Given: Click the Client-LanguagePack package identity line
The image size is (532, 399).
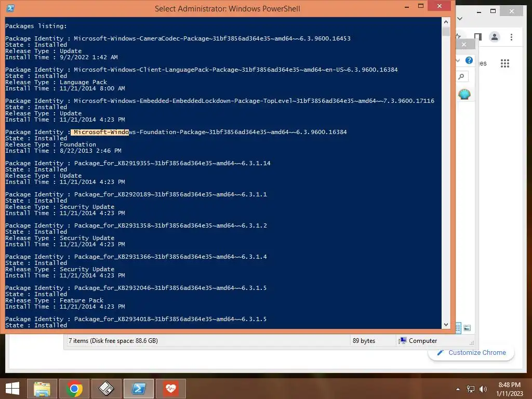Looking at the screenshot, I should tap(202, 70).
